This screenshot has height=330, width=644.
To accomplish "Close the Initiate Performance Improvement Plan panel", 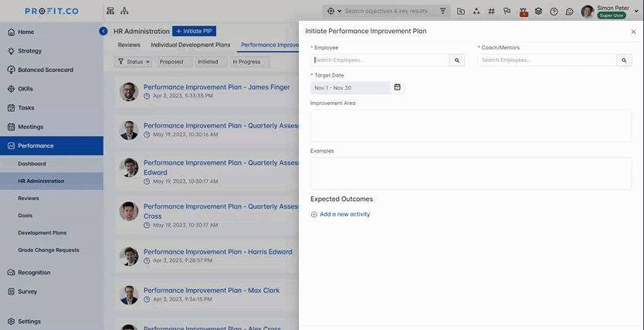I will [633, 32].
